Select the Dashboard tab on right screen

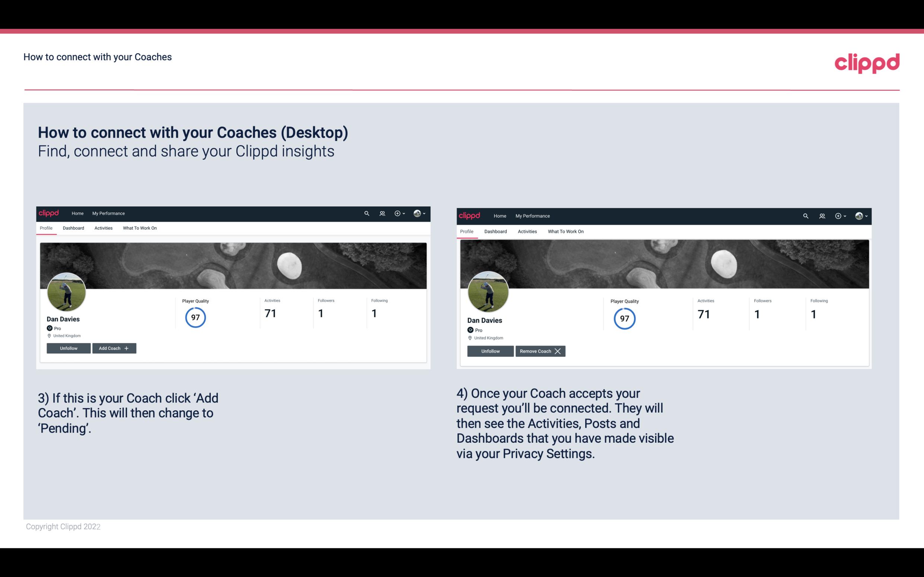(496, 231)
